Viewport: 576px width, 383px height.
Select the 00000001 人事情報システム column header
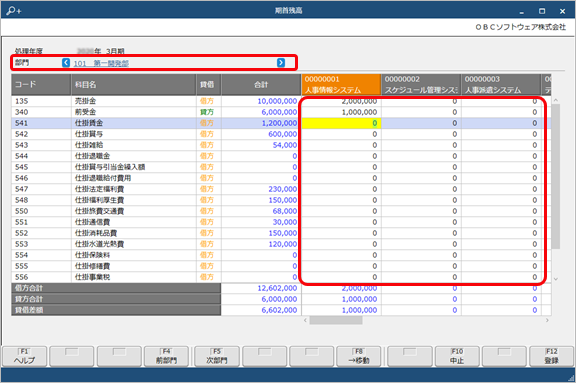[x=341, y=84]
